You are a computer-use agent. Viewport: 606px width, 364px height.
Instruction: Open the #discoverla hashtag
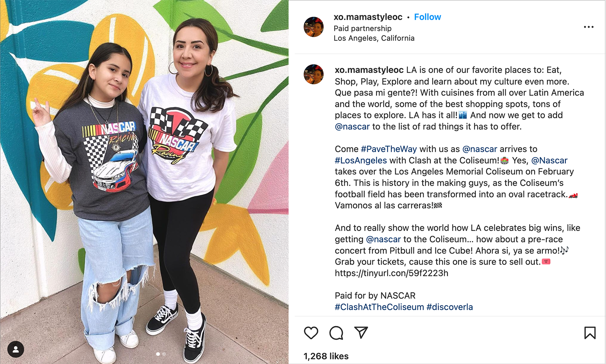pos(449,307)
